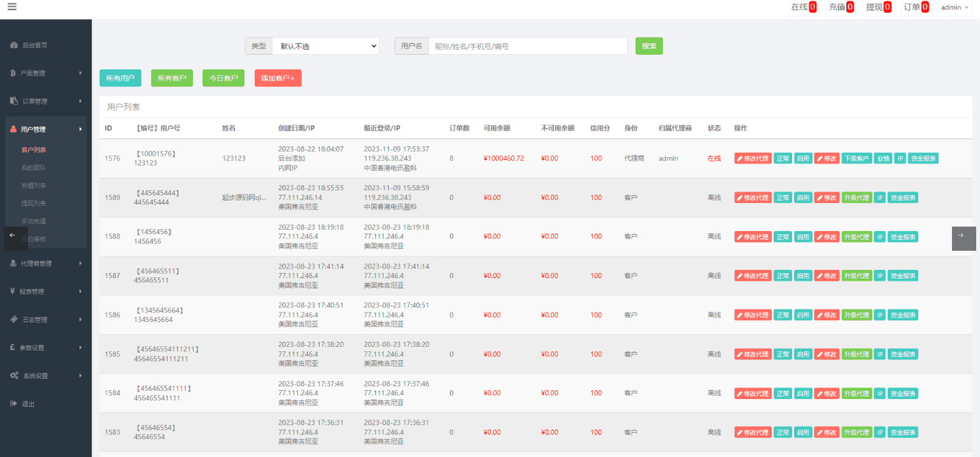Click the 退出 logout icon in sidebar
The height and width of the screenshot is (457, 980).
(13, 404)
